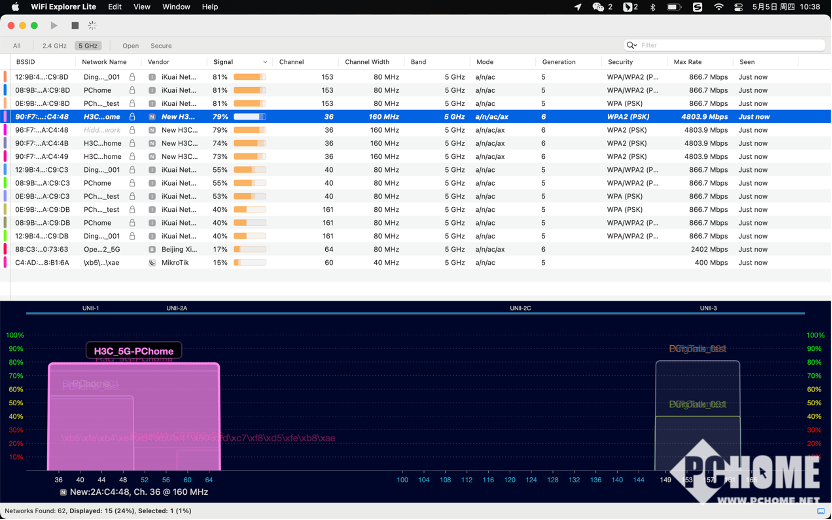This screenshot has width=832, height=520.
Task: Open the Bluetooth menu bar icon
Action: click(653, 7)
